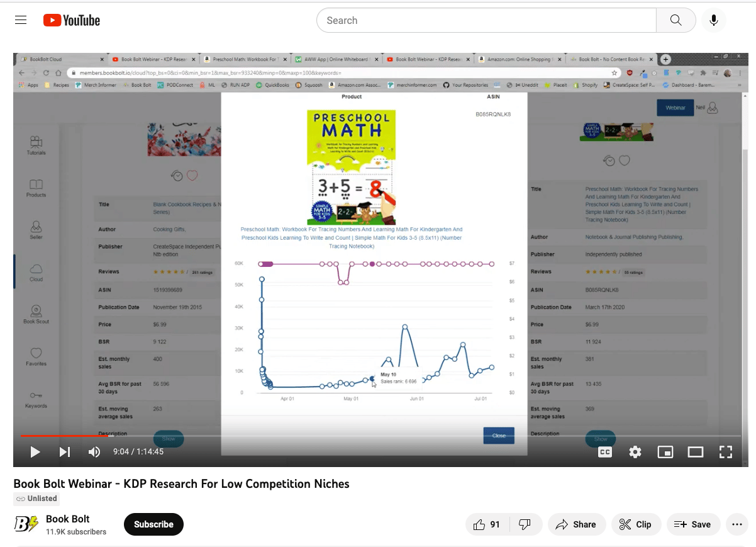The height and width of the screenshot is (547, 756).
Task: Open the Shopify bookmark
Action: (x=585, y=85)
